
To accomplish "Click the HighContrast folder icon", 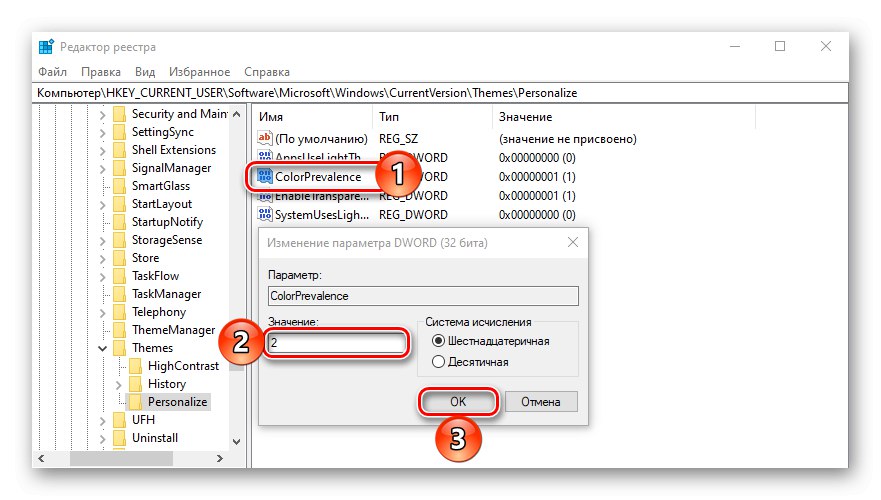I will 135,366.
